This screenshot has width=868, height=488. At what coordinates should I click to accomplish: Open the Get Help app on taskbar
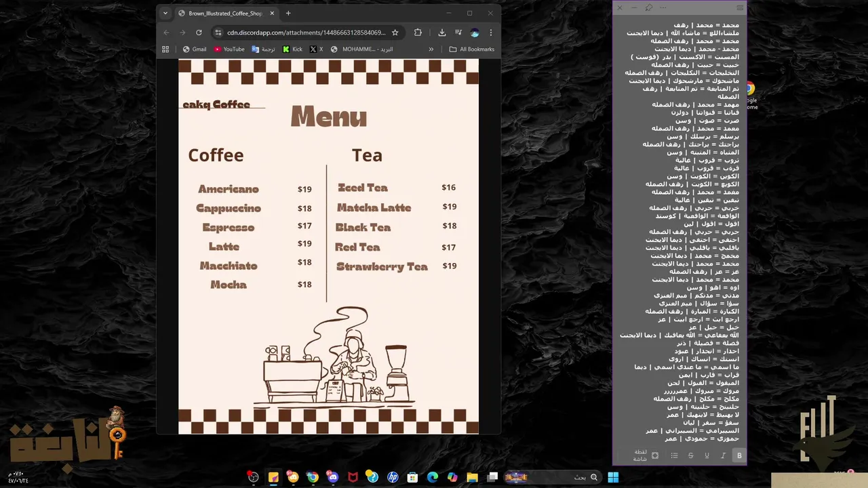(372, 477)
